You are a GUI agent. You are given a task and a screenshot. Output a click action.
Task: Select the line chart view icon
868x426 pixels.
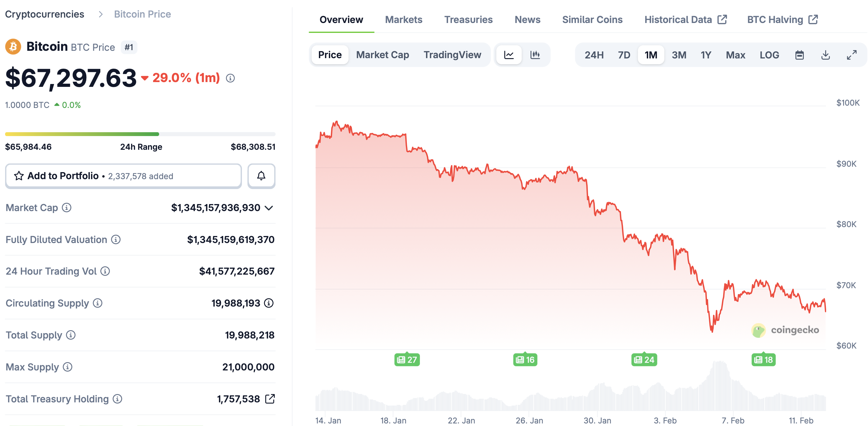tap(509, 55)
